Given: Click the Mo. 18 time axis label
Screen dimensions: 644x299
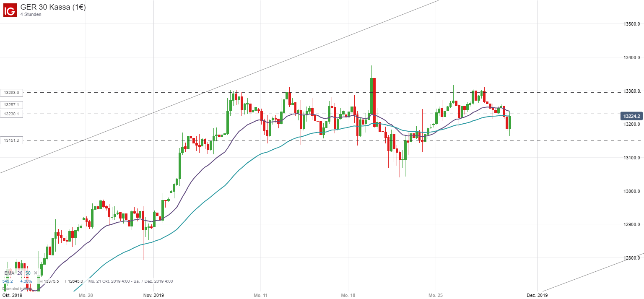Looking at the screenshot, I should 348,295.
